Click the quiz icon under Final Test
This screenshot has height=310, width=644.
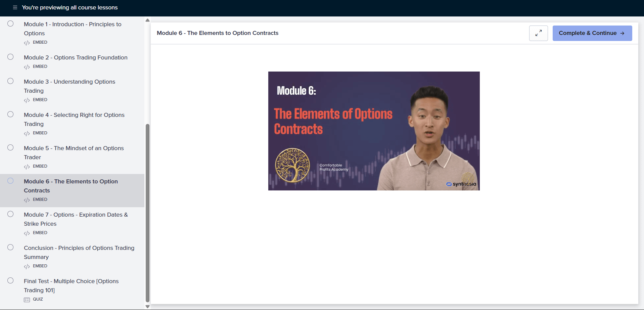click(x=27, y=300)
